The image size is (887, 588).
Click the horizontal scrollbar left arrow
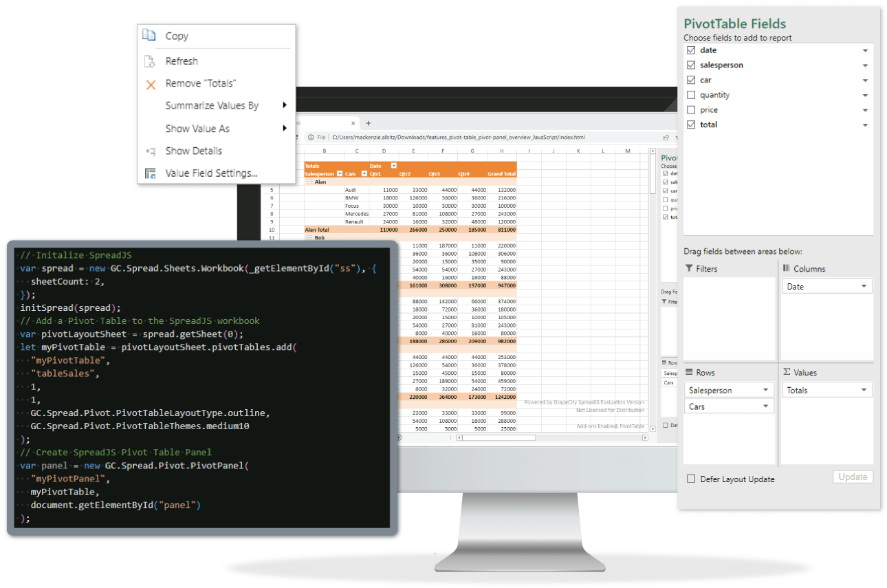pyautogui.click(x=460, y=437)
